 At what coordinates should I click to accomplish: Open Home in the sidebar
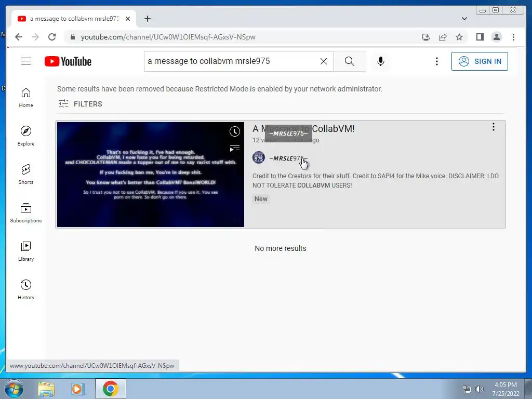tap(26, 98)
